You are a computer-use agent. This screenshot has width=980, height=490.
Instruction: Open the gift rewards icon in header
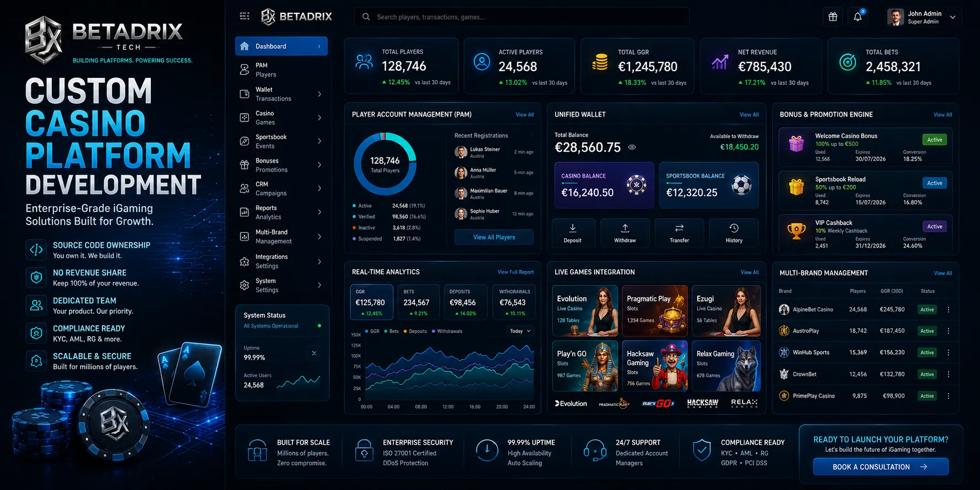click(833, 17)
